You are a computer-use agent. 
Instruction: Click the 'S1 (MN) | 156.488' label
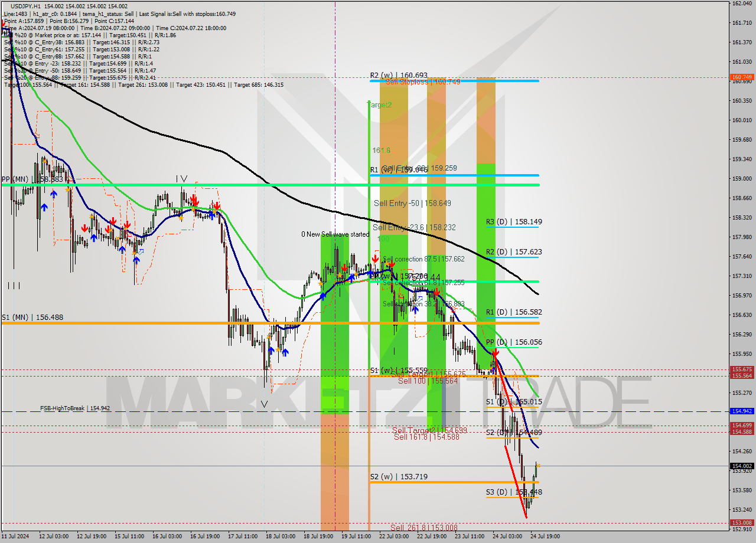pos(32,318)
